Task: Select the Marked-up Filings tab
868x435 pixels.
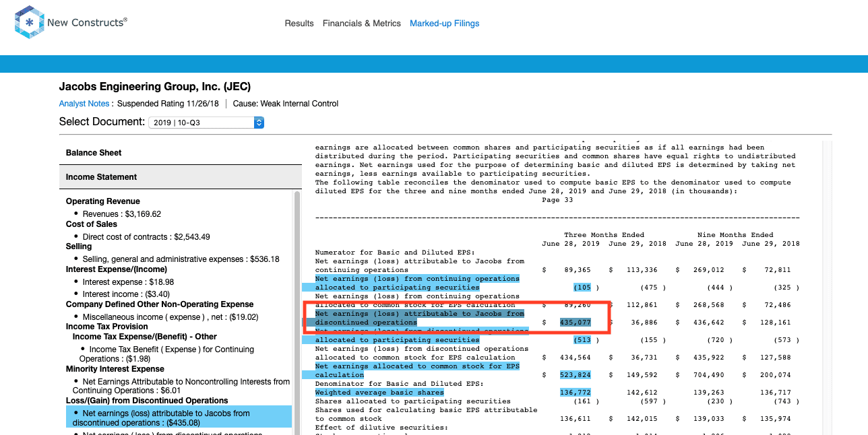Action: pos(445,24)
